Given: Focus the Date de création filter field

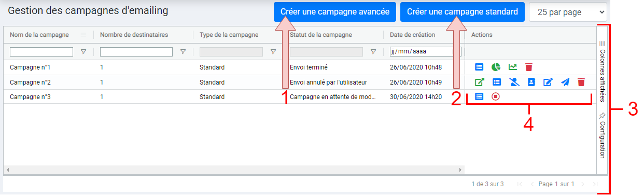Looking at the screenshot, I should pos(425,51).
